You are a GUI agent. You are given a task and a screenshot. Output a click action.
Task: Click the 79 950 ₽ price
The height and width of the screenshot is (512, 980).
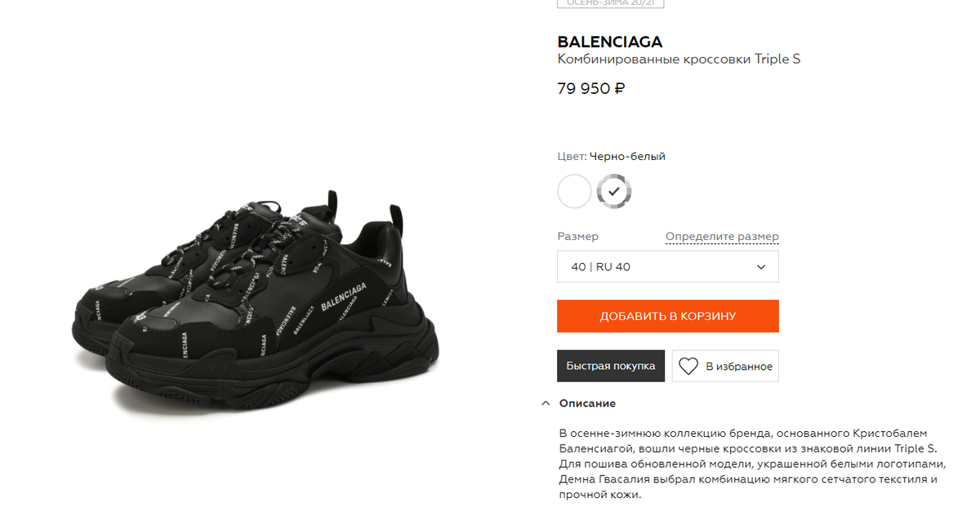click(x=591, y=89)
